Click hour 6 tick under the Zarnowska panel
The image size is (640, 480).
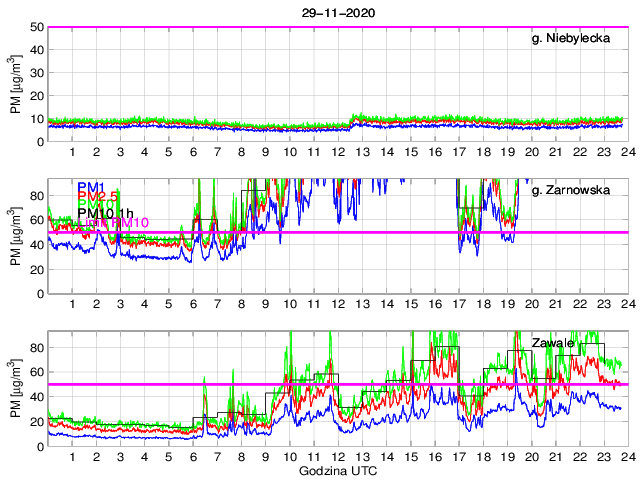pyautogui.click(x=193, y=304)
